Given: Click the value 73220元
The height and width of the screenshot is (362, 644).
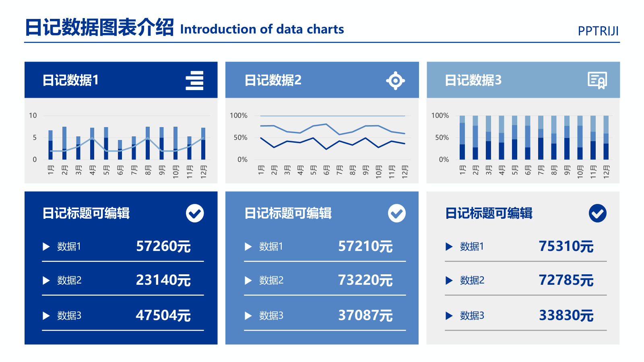Looking at the screenshot, I should coord(365,280).
